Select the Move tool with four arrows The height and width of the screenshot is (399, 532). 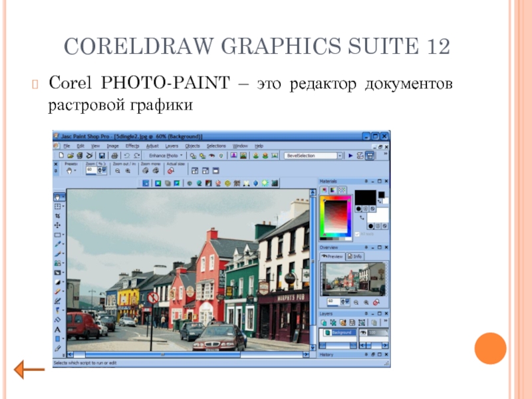click(x=57, y=225)
